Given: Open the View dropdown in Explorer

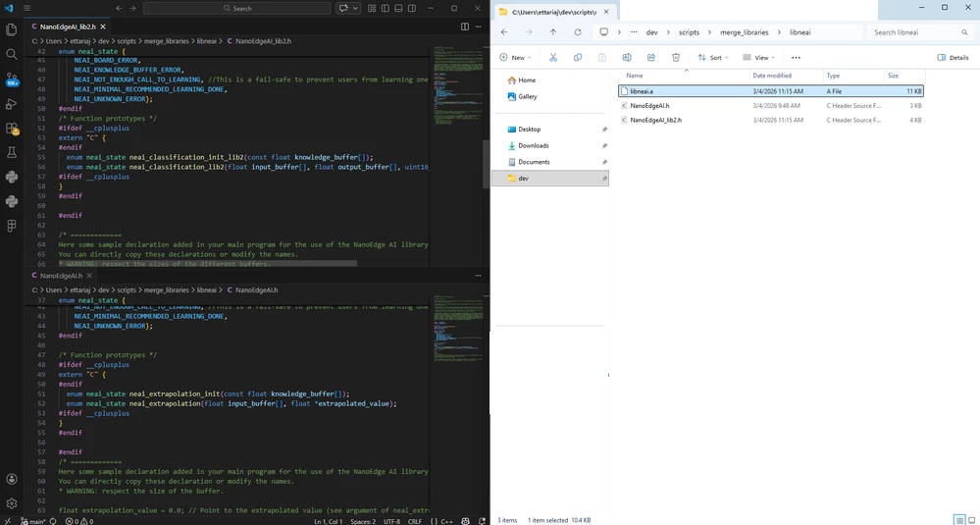Looking at the screenshot, I should [758, 58].
